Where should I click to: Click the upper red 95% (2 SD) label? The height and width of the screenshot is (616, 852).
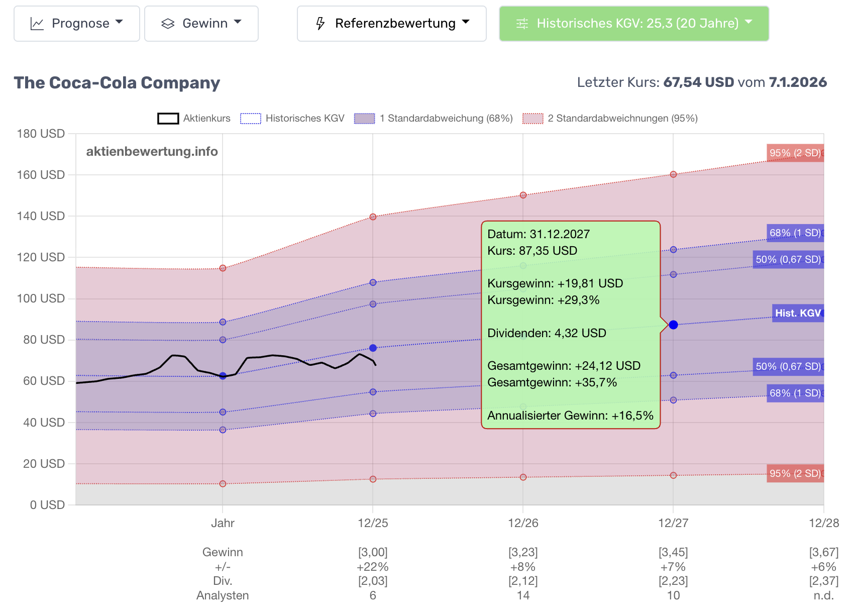click(795, 153)
